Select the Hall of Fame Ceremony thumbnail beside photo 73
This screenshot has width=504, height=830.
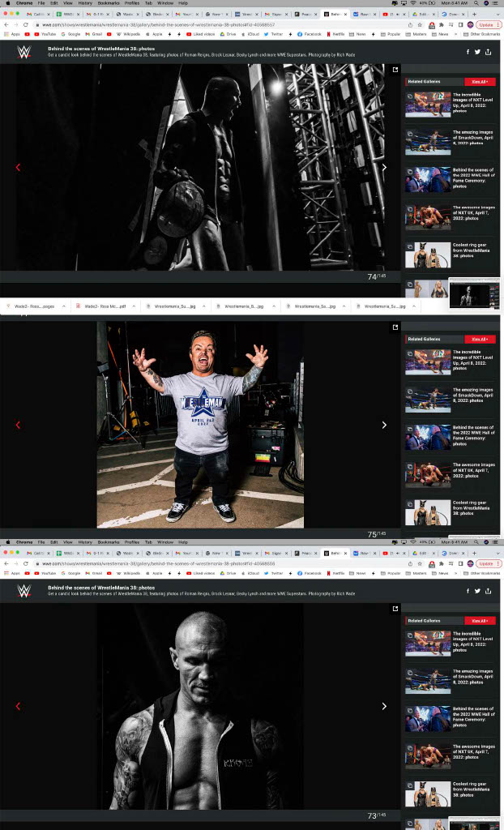[428, 719]
